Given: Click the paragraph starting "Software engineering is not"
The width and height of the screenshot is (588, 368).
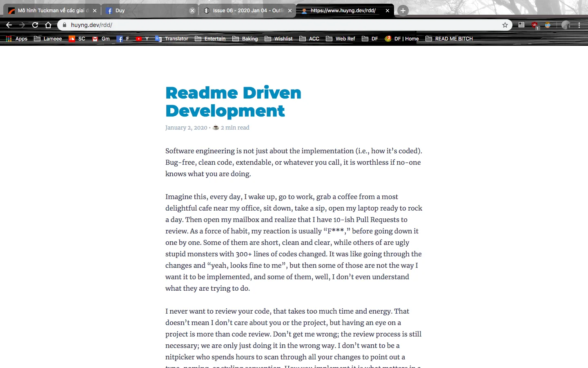Looking at the screenshot, I should [x=294, y=162].
